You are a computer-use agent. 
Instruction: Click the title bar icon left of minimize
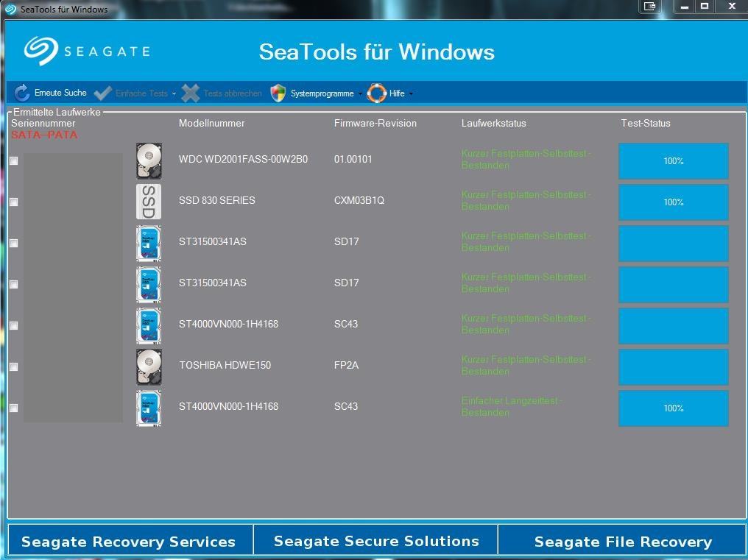click(x=650, y=6)
